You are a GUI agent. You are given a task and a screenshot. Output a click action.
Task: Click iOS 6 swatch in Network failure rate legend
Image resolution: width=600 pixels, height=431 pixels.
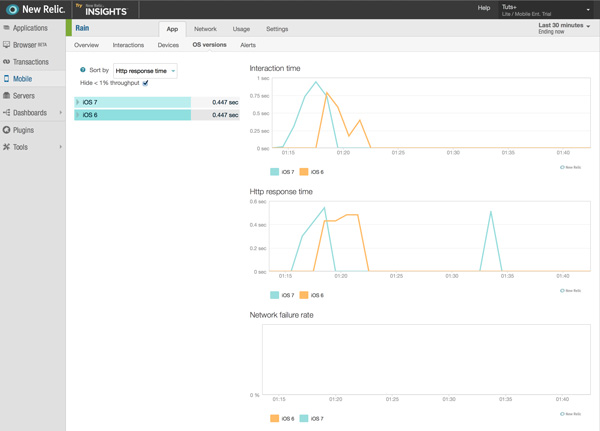(x=274, y=418)
